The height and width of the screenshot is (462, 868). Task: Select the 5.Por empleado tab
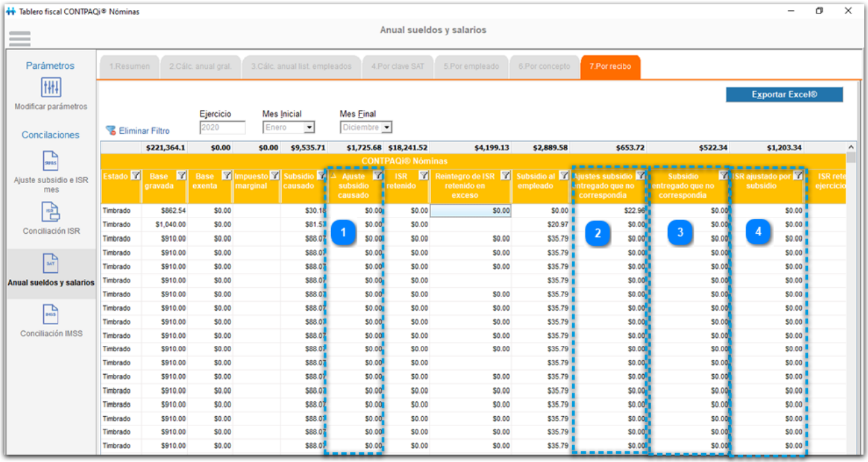tap(471, 67)
